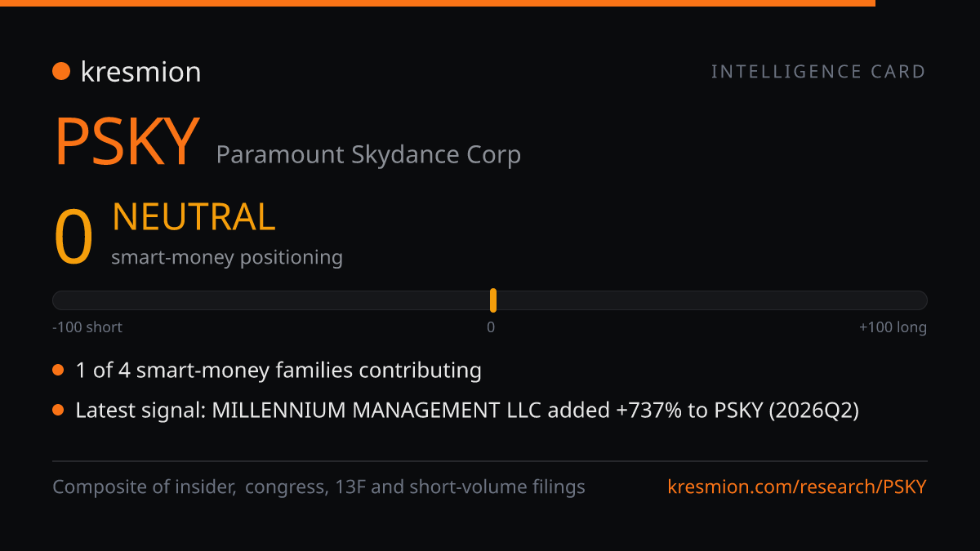Screen dimensions: 980x551
Task: Click the 0 midpoint label under the gauge
Action: point(491,327)
